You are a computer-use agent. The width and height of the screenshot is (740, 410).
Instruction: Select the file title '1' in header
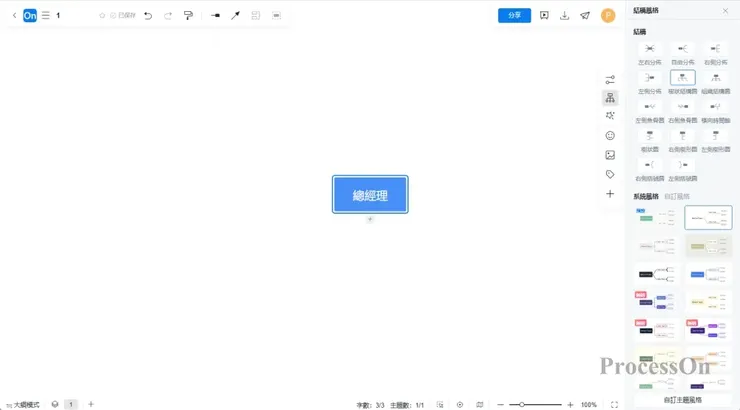[58, 16]
